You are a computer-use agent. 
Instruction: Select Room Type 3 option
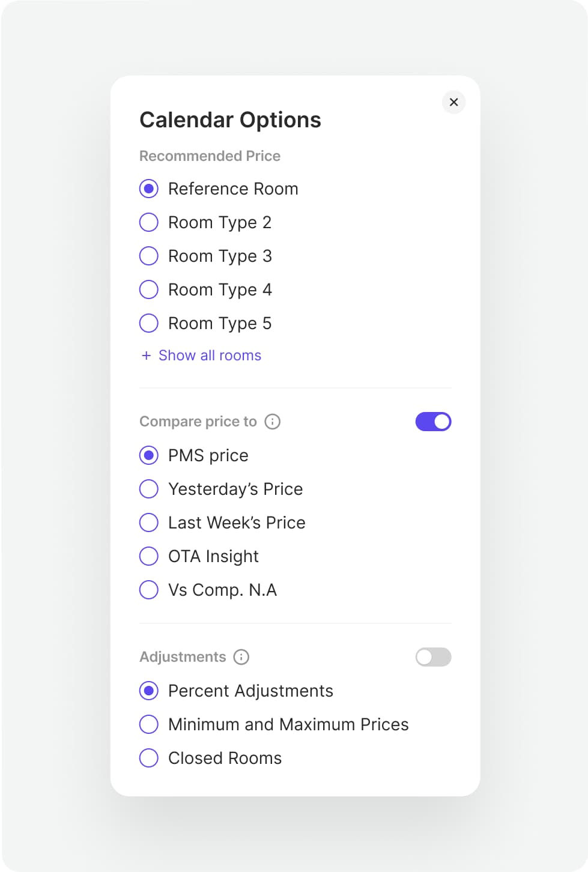(x=149, y=256)
